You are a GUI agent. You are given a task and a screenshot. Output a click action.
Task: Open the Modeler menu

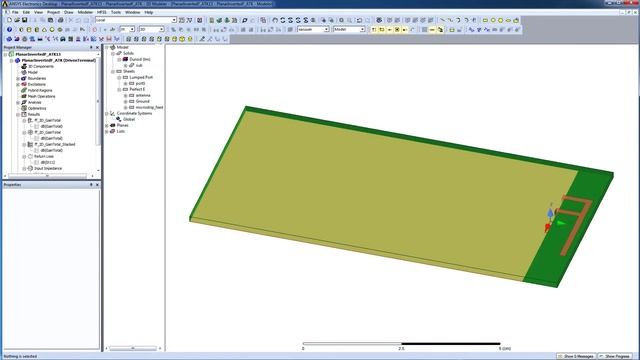(85, 12)
